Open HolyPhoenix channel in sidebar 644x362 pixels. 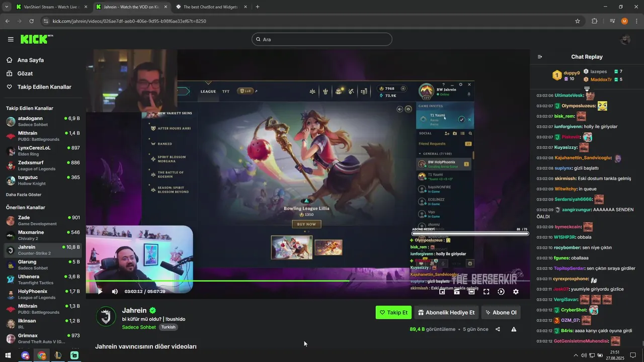click(x=43, y=294)
